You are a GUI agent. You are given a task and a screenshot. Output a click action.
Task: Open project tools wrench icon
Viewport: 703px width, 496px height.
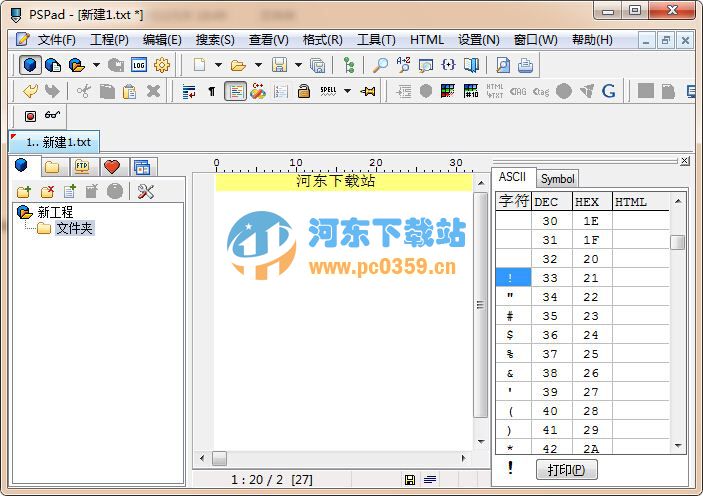click(x=146, y=191)
